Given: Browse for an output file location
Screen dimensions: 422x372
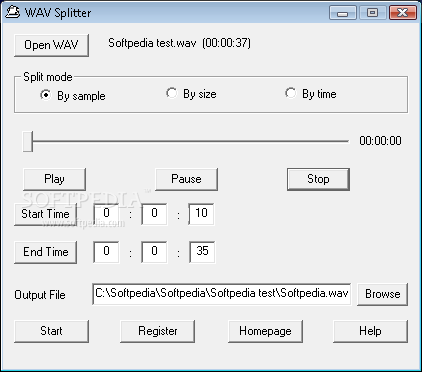Looking at the screenshot, I should (x=382, y=294).
